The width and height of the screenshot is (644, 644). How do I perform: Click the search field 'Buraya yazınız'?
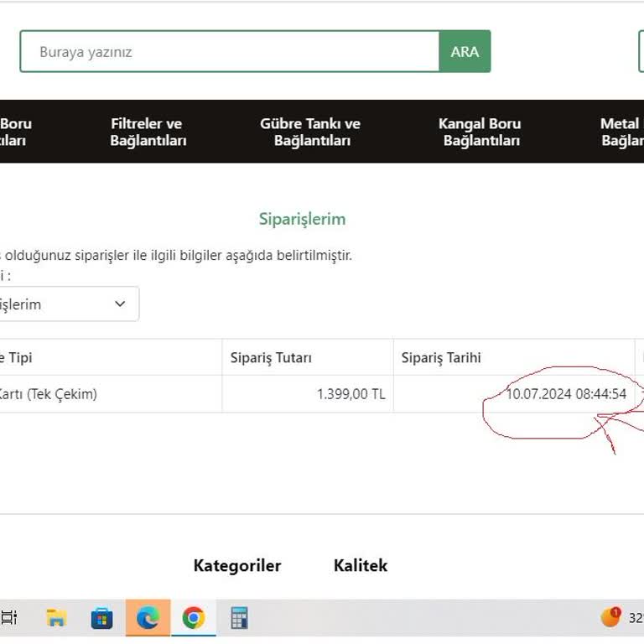coord(230,52)
